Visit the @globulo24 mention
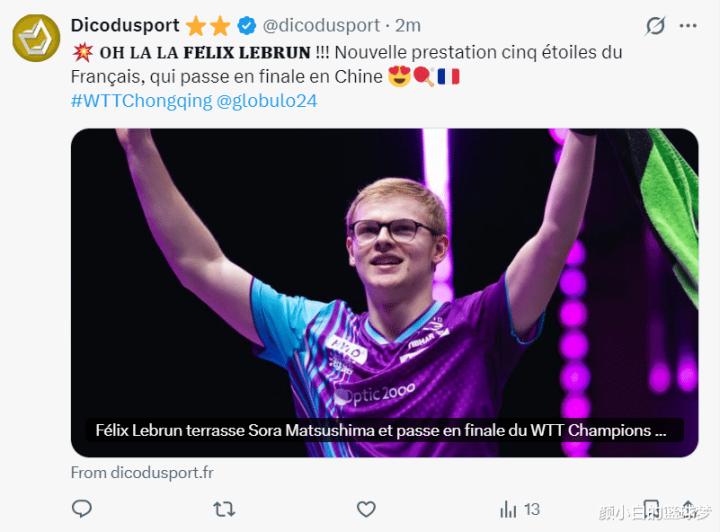The width and height of the screenshot is (720, 532). 266,101
